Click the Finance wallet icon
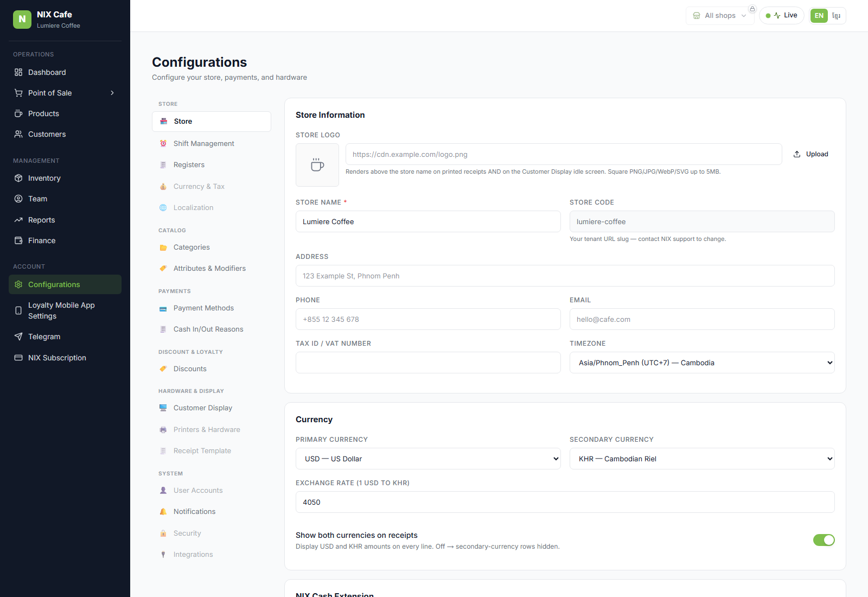868x597 pixels. (18, 240)
